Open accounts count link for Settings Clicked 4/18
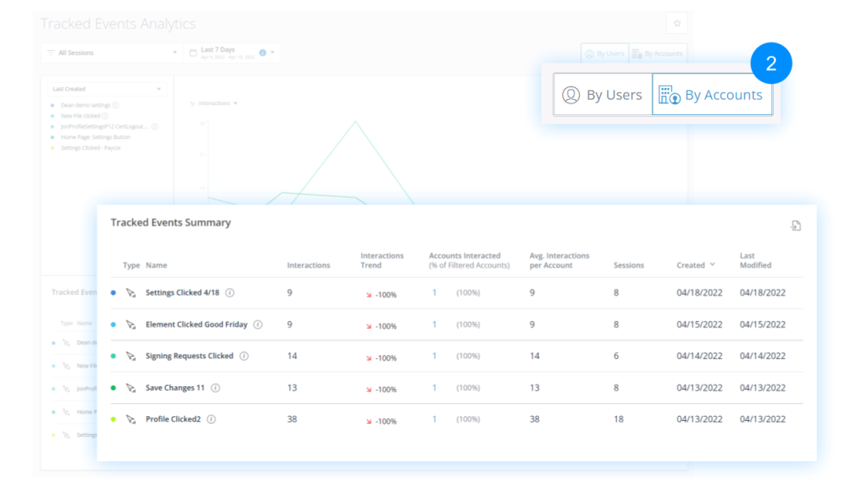Image resolution: width=868 pixels, height=488 pixels. coord(435,293)
